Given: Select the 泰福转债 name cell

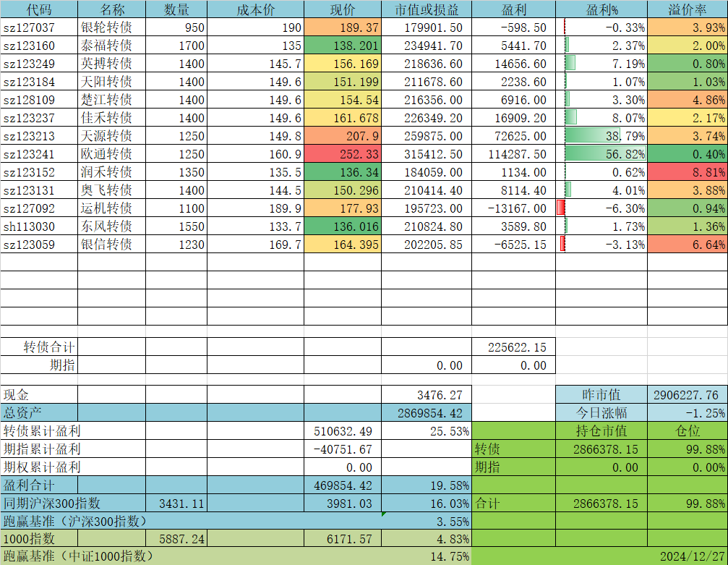Looking at the screenshot, I should click(x=112, y=46).
